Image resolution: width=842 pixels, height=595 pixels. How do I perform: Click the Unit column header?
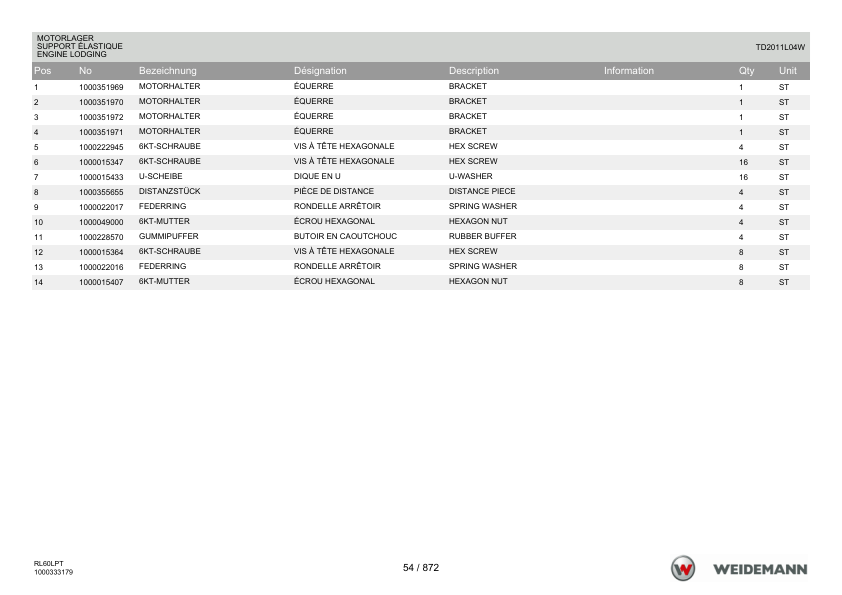pyautogui.click(x=788, y=71)
